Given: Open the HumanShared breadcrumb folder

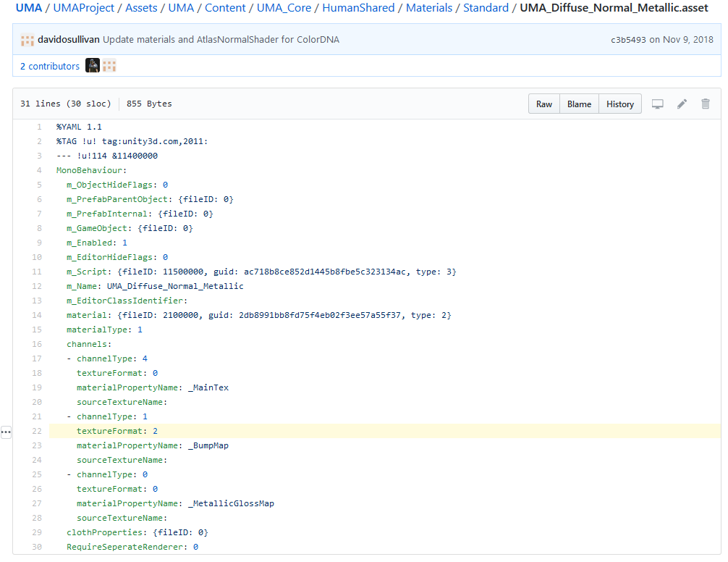Looking at the screenshot, I should 358,8.
